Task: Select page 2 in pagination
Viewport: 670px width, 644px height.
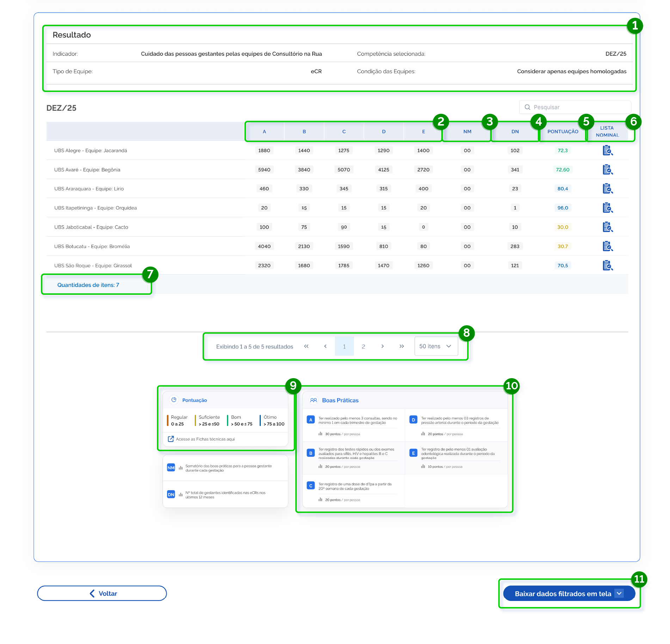Action: [363, 347]
